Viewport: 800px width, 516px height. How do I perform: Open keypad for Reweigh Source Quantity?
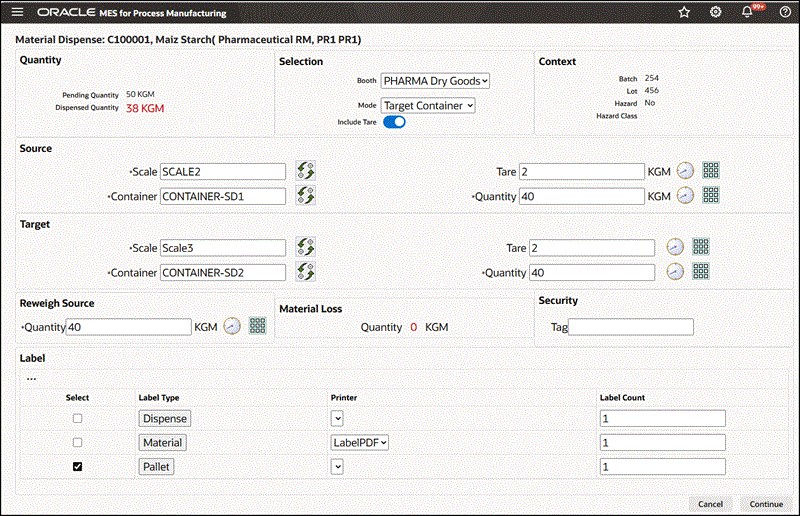tap(257, 325)
